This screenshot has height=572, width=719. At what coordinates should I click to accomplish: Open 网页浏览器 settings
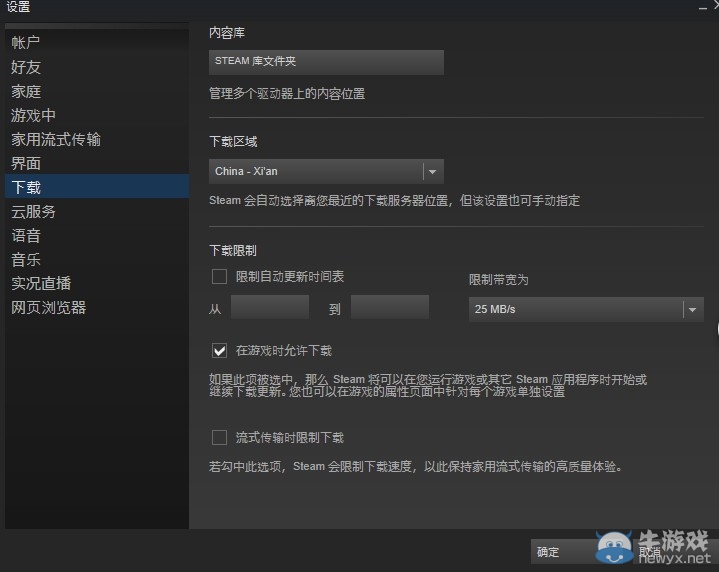pyautogui.click(x=97, y=307)
